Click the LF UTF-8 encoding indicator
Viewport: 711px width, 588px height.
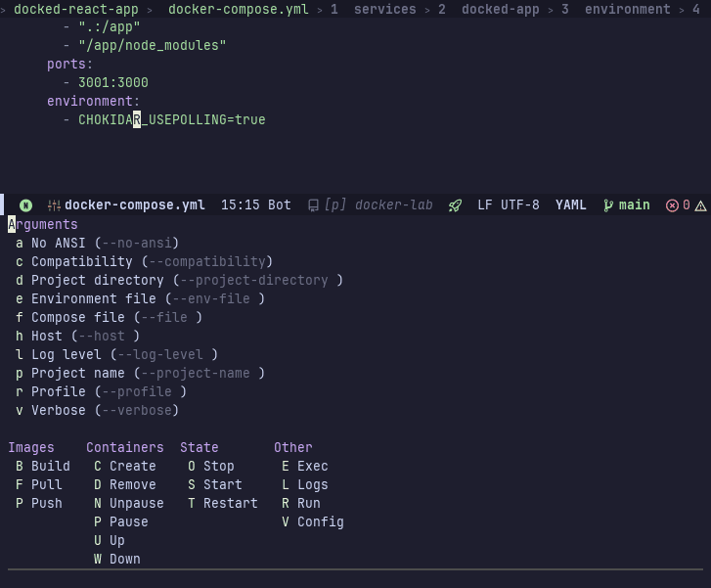click(509, 205)
